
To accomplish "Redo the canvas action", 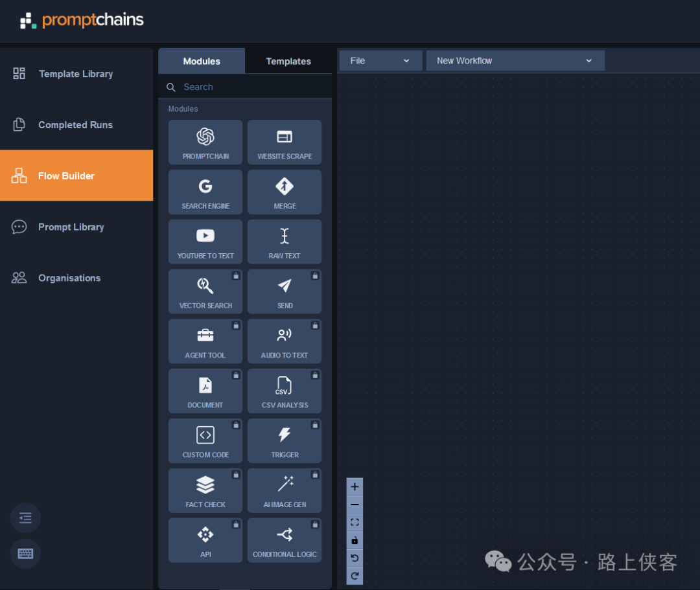I will point(355,576).
